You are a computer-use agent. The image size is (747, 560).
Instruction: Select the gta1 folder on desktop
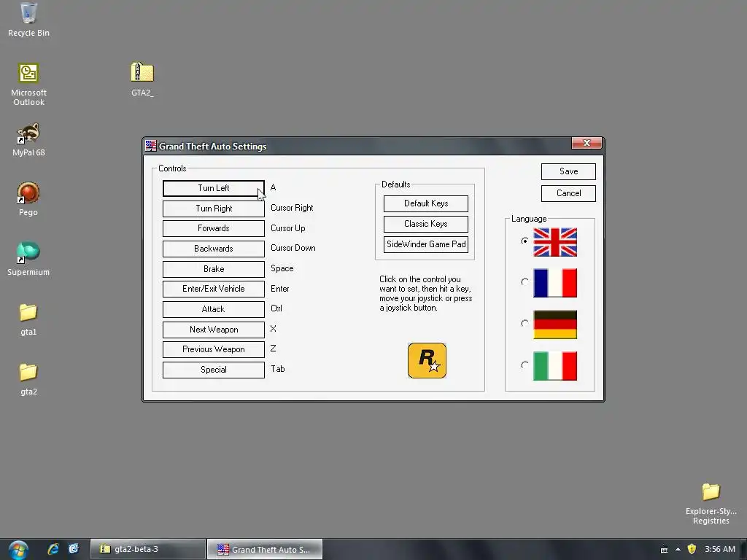[x=28, y=319]
